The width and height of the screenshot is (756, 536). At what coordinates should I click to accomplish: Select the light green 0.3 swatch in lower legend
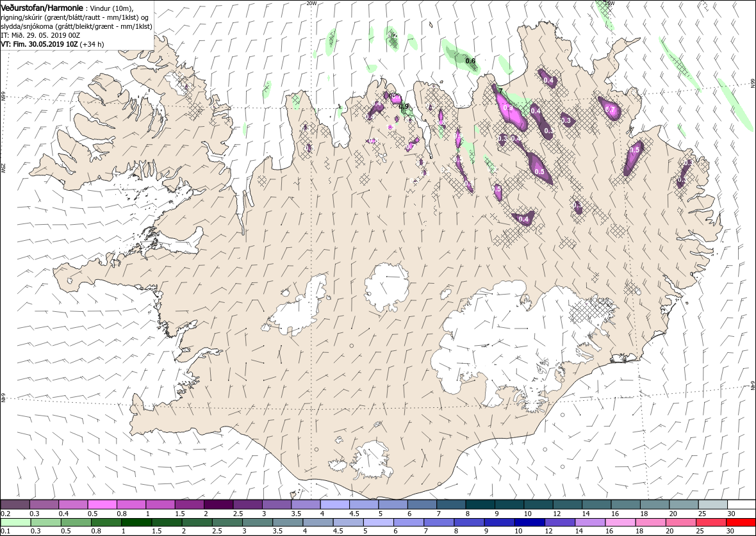click(x=46, y=523)
